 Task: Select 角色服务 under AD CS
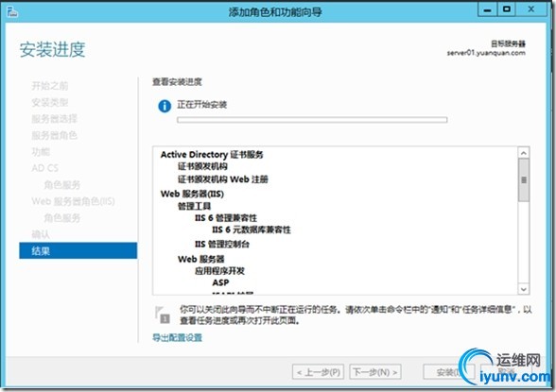(62, 185)
